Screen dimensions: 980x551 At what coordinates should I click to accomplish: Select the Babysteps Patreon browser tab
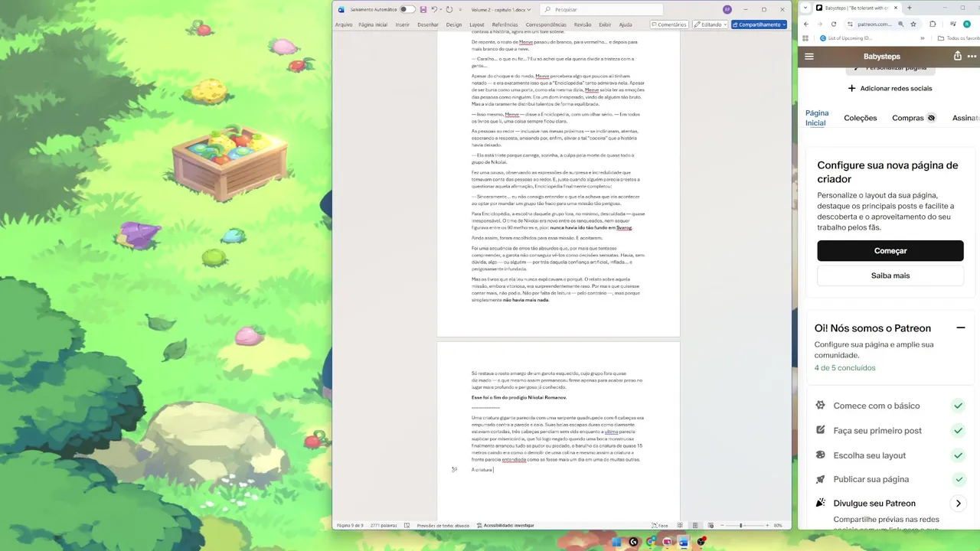856,8
